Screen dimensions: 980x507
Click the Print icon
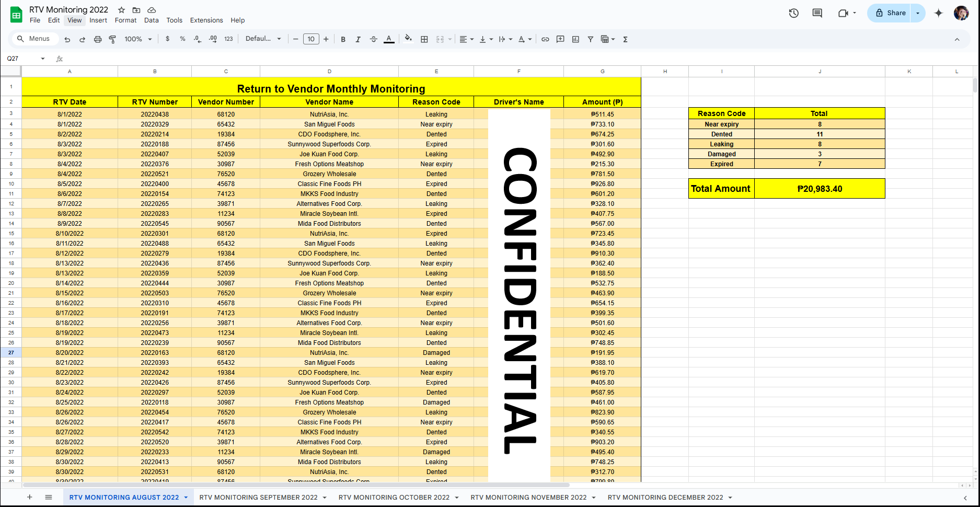point(98,39)
